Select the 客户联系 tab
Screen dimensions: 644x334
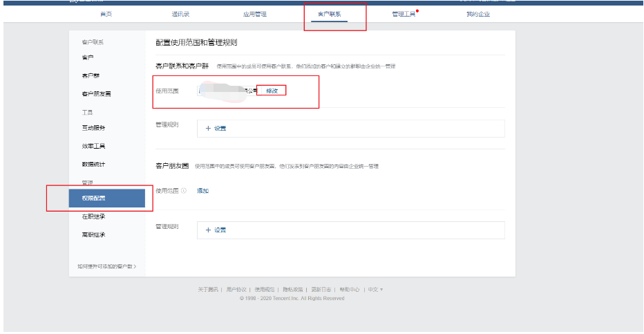click(329, 14)
